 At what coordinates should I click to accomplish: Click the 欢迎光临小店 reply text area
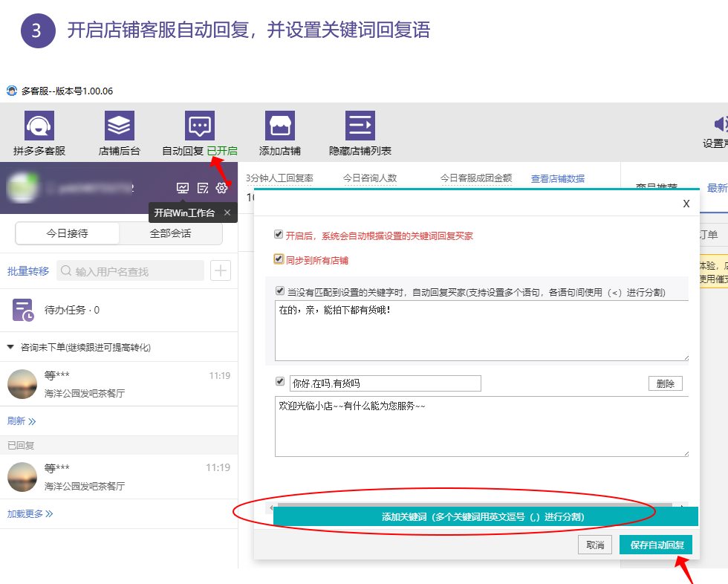(482, 426)
